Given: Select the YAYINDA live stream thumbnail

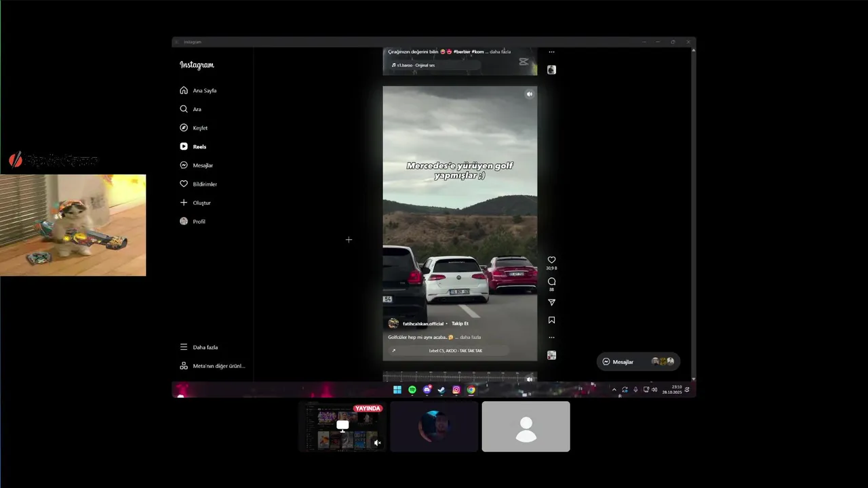Looking at the screenshot, I should click(342, 426).
